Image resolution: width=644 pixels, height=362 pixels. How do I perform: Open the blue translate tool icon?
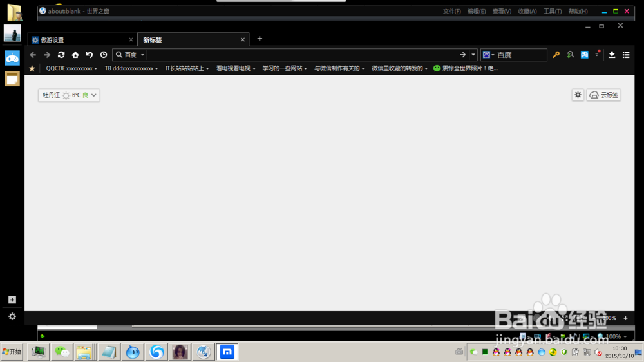[585, 55]
